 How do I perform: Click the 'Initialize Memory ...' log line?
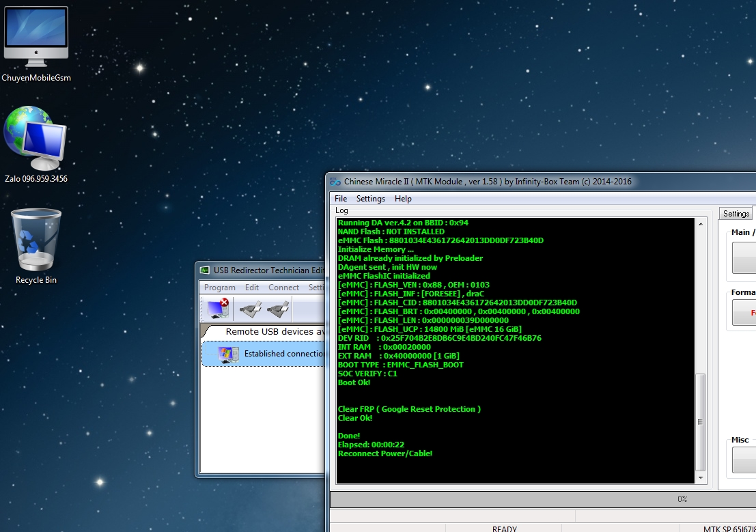[376, 249]
